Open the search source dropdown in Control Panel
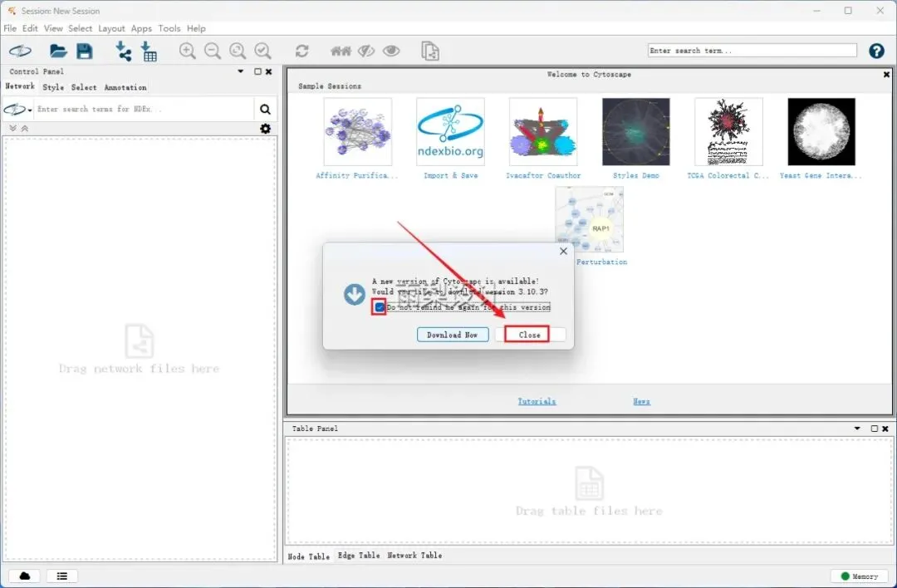The width and height of the screenshot is (897, 588). tap(18, 110)
